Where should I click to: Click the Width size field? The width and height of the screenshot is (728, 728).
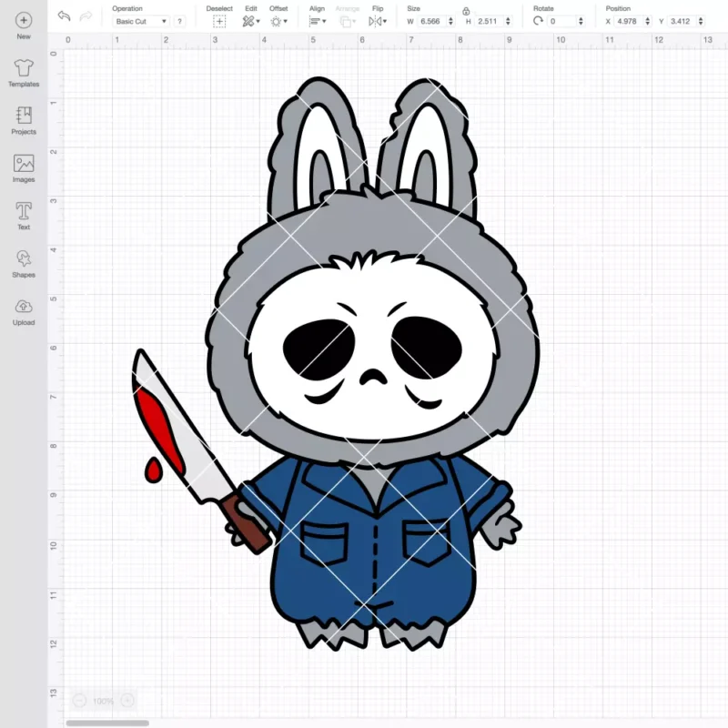pos(431,21)
